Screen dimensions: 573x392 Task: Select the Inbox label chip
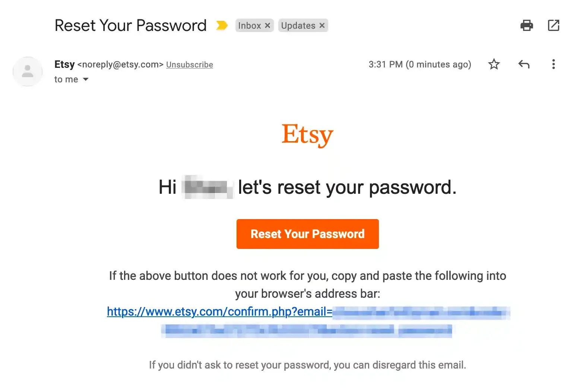tap(250, 25)
